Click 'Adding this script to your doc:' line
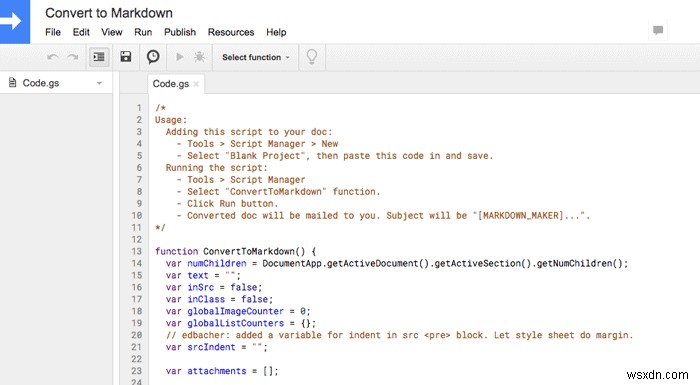This screenshot has width=700, height=385. pyautogui.click(x=249, y=132)
